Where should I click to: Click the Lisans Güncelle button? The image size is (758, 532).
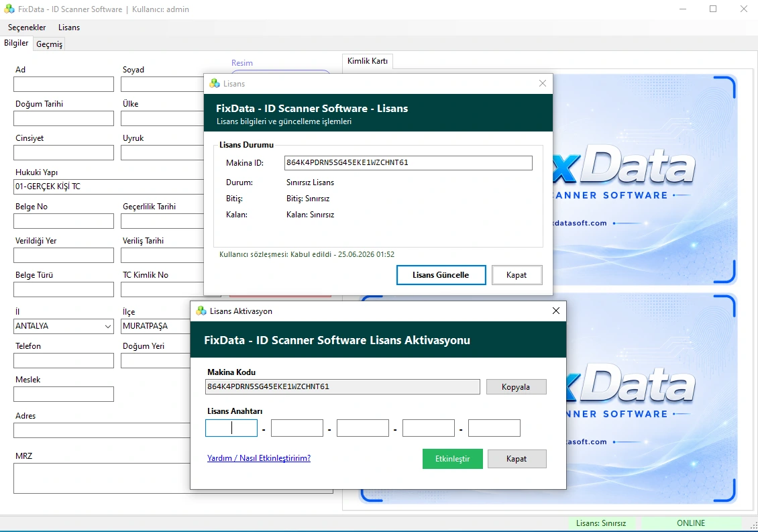click(x=441, y=275)
